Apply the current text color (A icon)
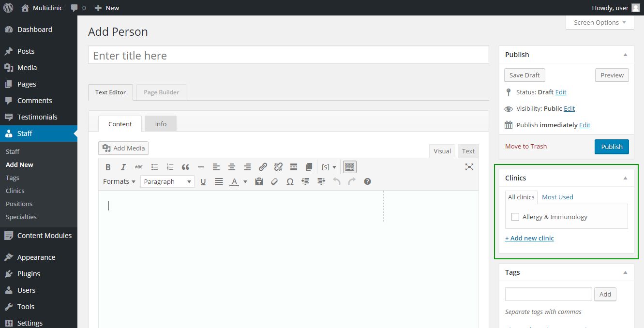This screenshot has height=328, width=644. click(234, 181)
